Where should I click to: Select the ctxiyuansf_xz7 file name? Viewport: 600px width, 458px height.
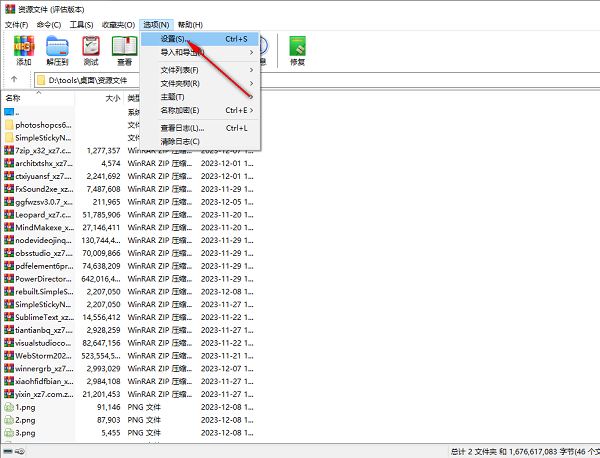pos(43,176)
